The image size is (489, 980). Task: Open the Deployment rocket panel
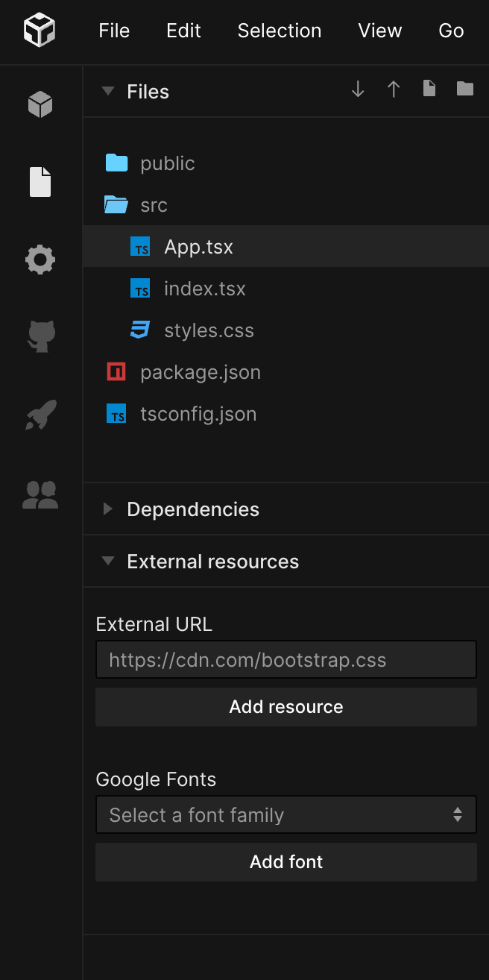coord(40,415)
